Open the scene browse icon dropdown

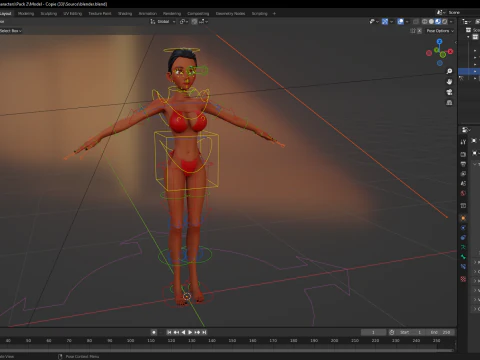pyautogui.click(x=441, y=12)
